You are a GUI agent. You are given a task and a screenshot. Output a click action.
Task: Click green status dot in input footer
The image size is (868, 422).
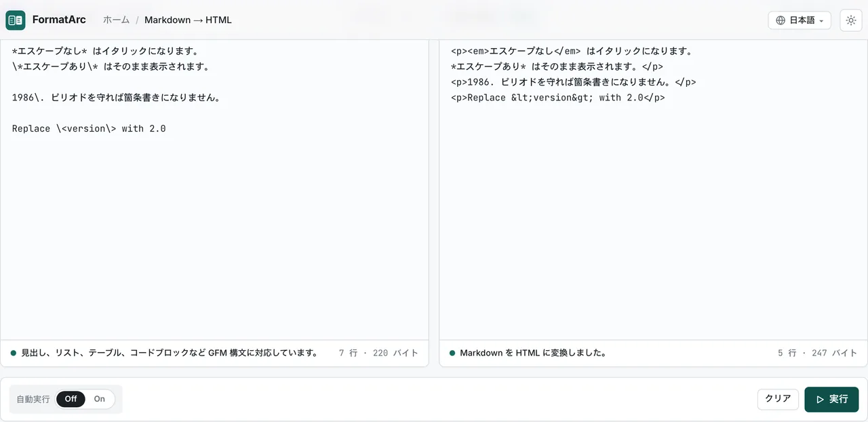coord(14,353)
